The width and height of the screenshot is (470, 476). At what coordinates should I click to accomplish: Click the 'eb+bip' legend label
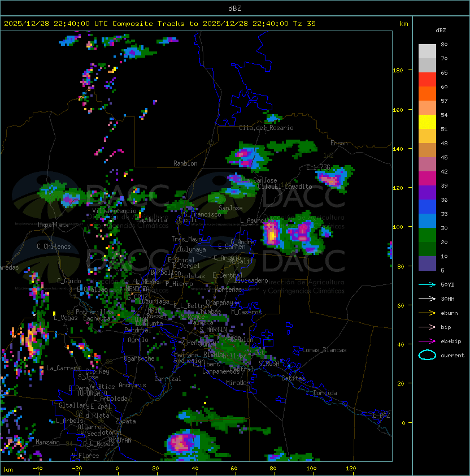[451, 341]
